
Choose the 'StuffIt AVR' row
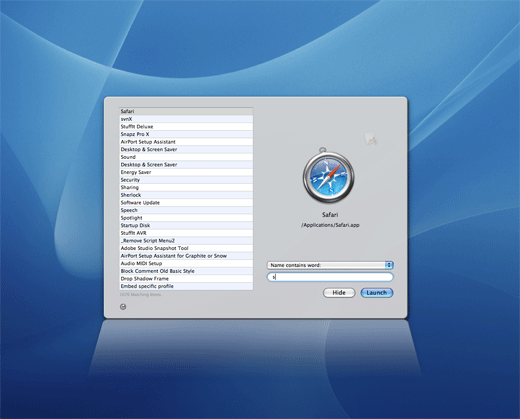point(186,233)
